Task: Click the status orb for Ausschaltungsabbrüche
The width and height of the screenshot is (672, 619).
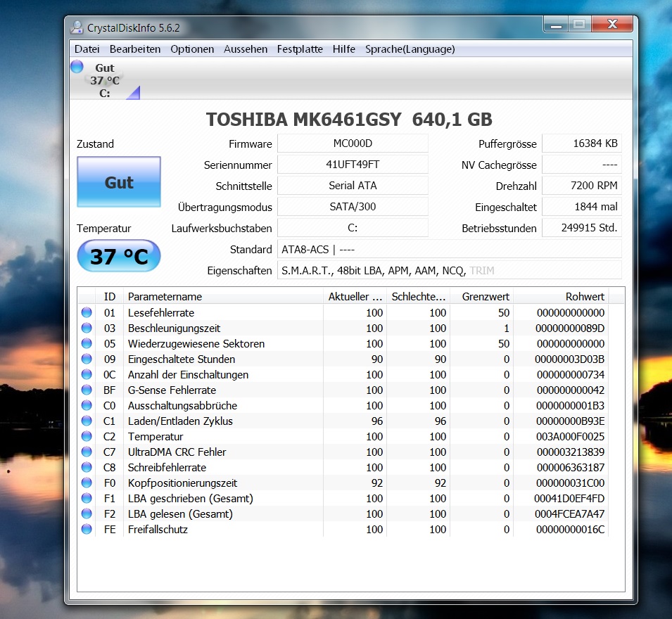Action: [x=87, y=405]
